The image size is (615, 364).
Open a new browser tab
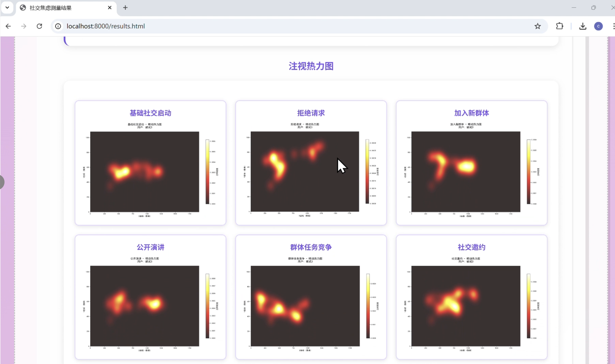[x=125, y=8]
